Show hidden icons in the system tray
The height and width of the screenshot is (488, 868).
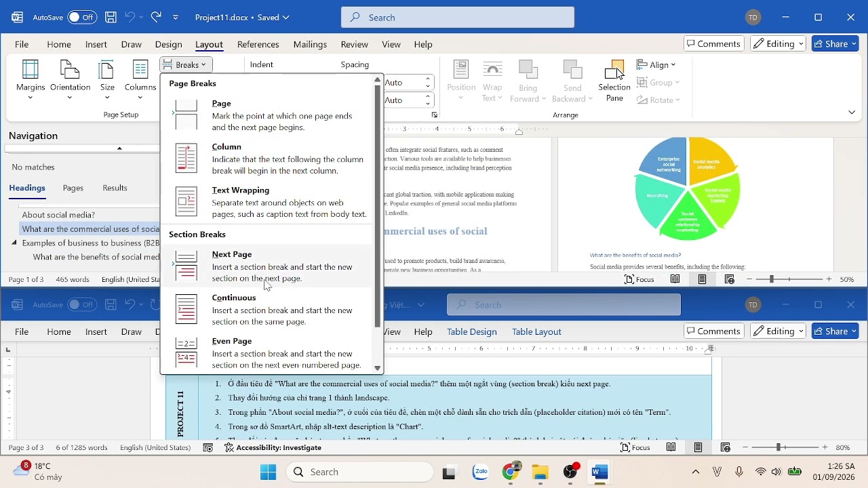coord(695,472)
